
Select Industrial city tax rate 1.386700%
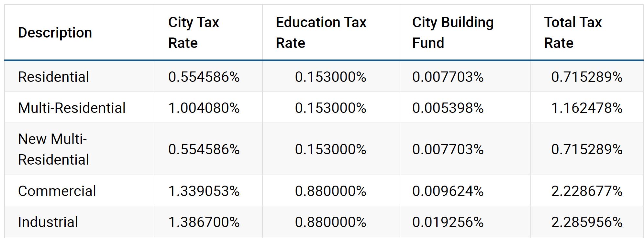pos(204,222)
